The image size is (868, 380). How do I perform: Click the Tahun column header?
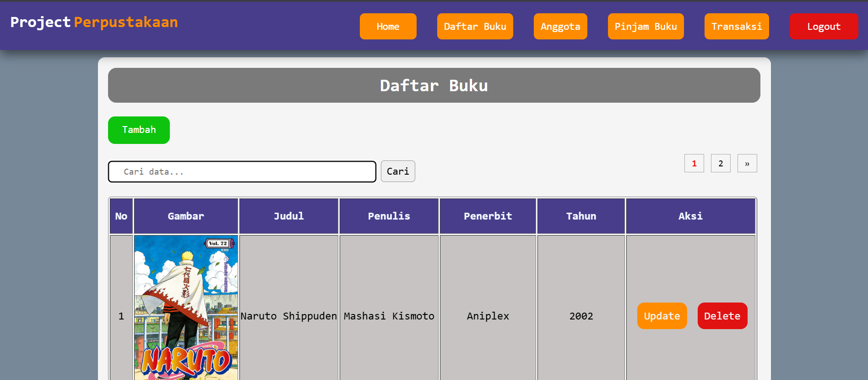pos(581,216)
